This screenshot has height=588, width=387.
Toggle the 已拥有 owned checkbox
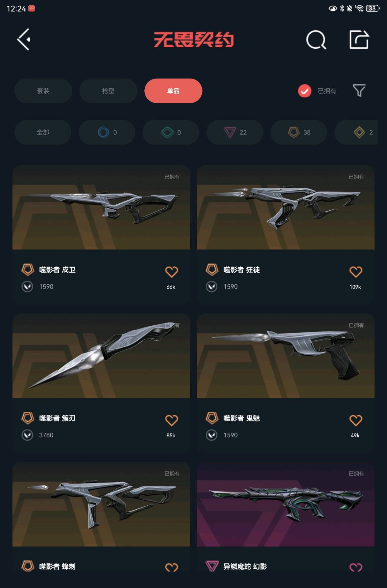[305, 91]
